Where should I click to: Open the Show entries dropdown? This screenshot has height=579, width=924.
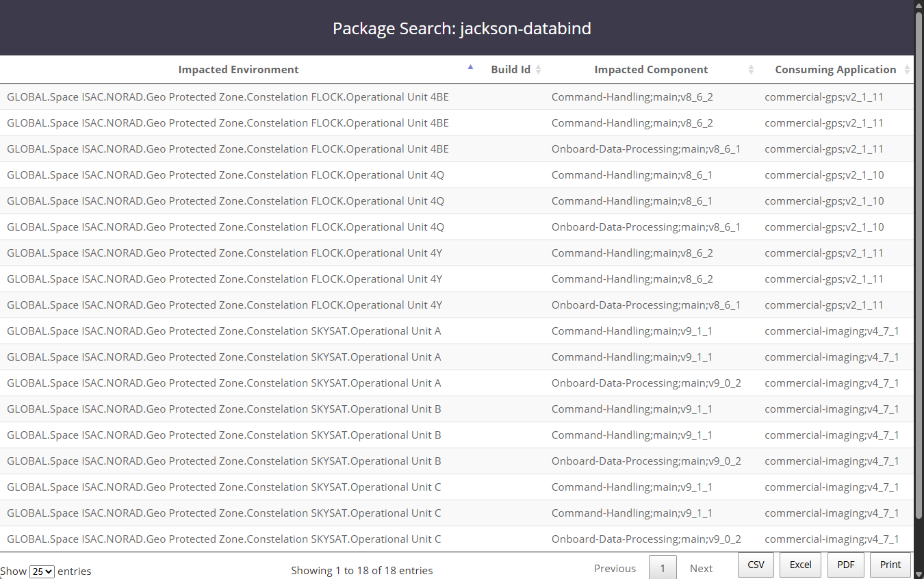pos(42,571)
